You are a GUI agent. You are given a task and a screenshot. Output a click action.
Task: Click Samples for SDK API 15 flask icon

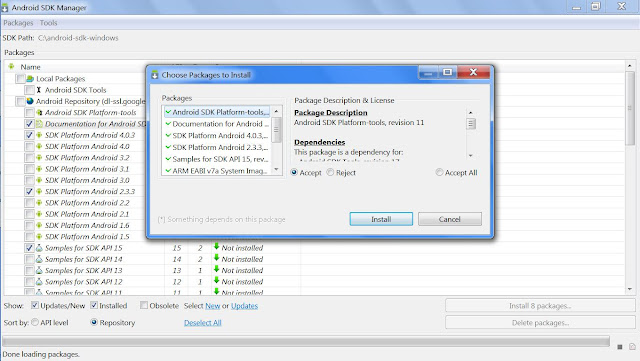[39, 247]
